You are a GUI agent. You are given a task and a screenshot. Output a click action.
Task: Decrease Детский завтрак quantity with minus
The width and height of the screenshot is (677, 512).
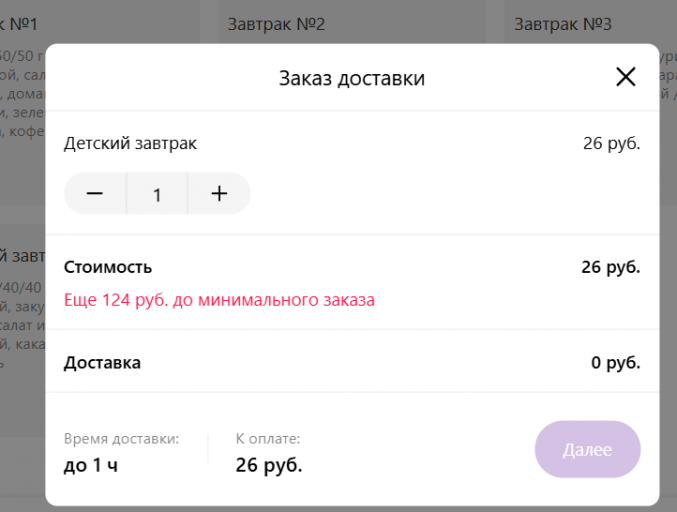[95, 193]
